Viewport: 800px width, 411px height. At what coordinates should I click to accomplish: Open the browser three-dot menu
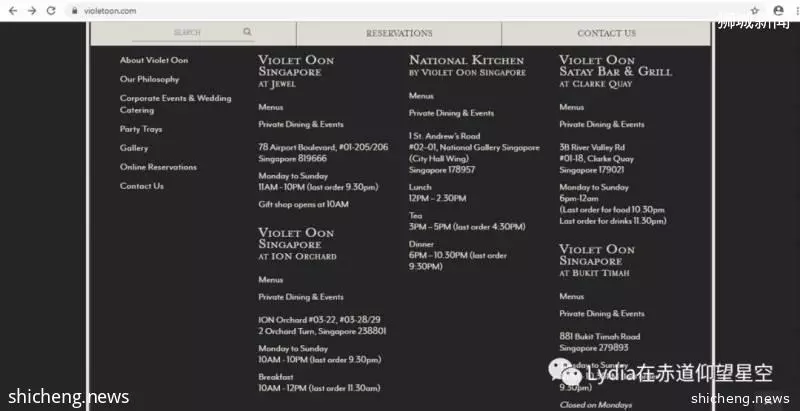coord(795,11)
